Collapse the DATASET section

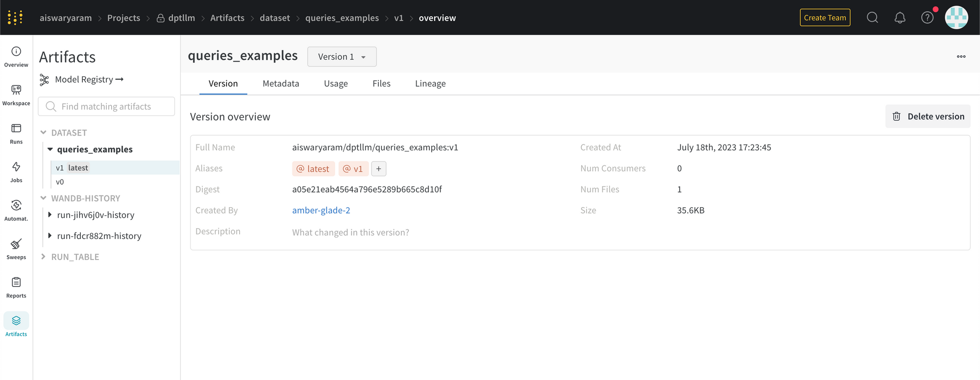pyautogui.click(x=44, y=132)
